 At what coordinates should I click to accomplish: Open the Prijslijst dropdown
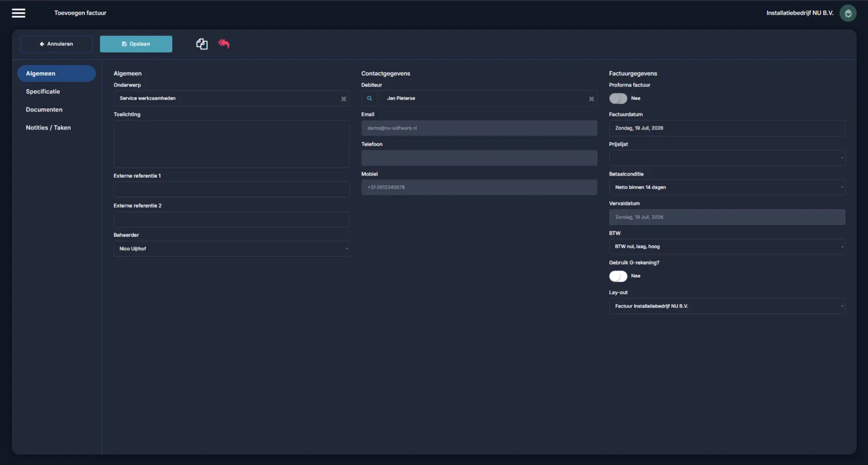pyautogui.click(x=727, y=158)
